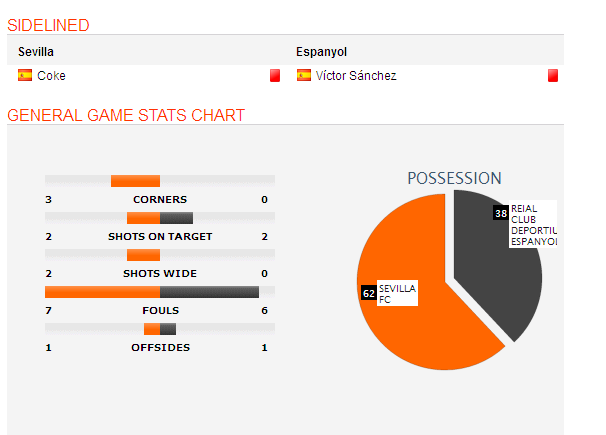
Task: Click the Offsides stat bar
Action: click(160, 329)
